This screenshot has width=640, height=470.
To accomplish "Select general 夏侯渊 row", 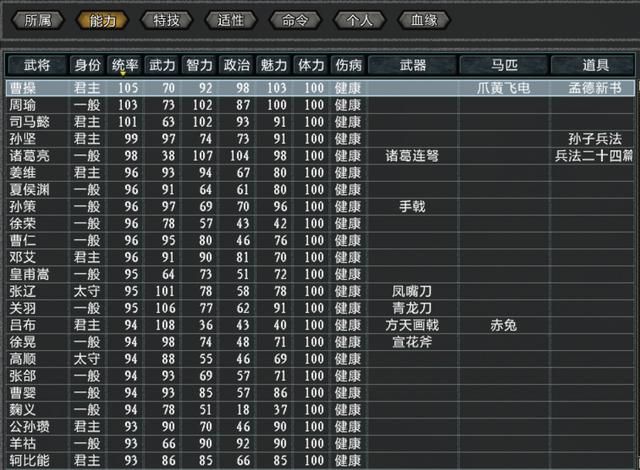I will (x=320, y=190).
